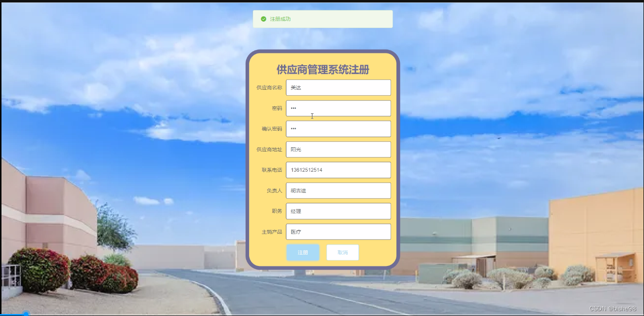
Task: Click the 联系电话 label
Action: tap(272, 170)
